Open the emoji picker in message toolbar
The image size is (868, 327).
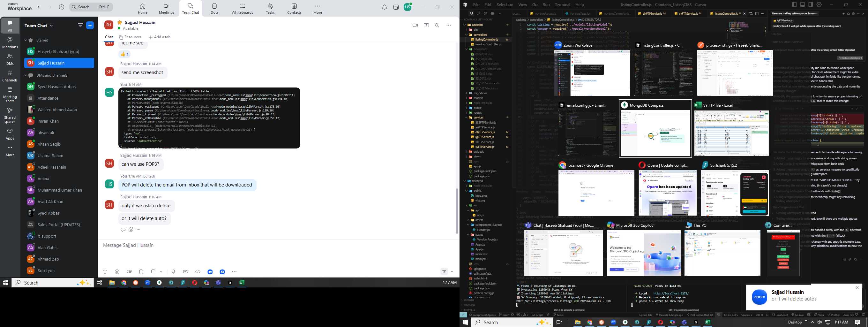pyautogui.click(x=117, y=272)
